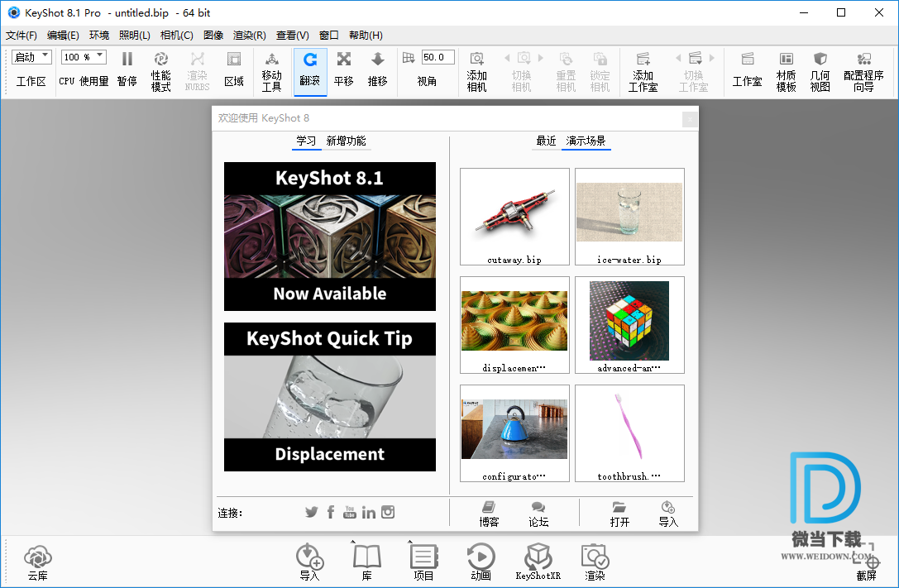The width and height of the screenshot is (899, 588).
Task: Open the 博客 blog button
Action: tap(489, 514)
